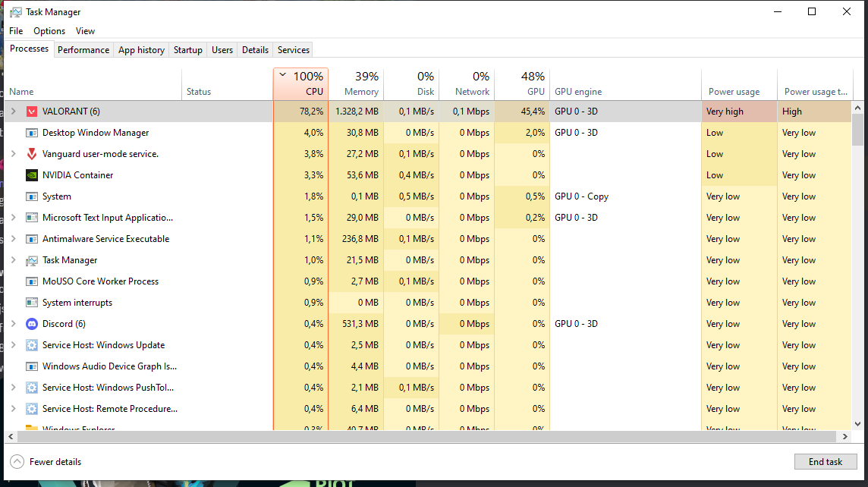Click the vertical scrollbar thumb
Image resolution: width=868 pixels, height=487 pixels.
click(x=857, y=130)
